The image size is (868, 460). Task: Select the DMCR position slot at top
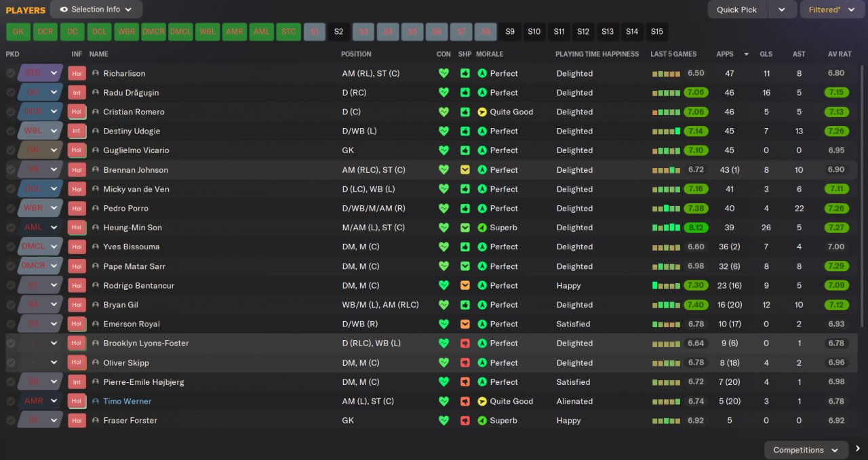(154, 32)
